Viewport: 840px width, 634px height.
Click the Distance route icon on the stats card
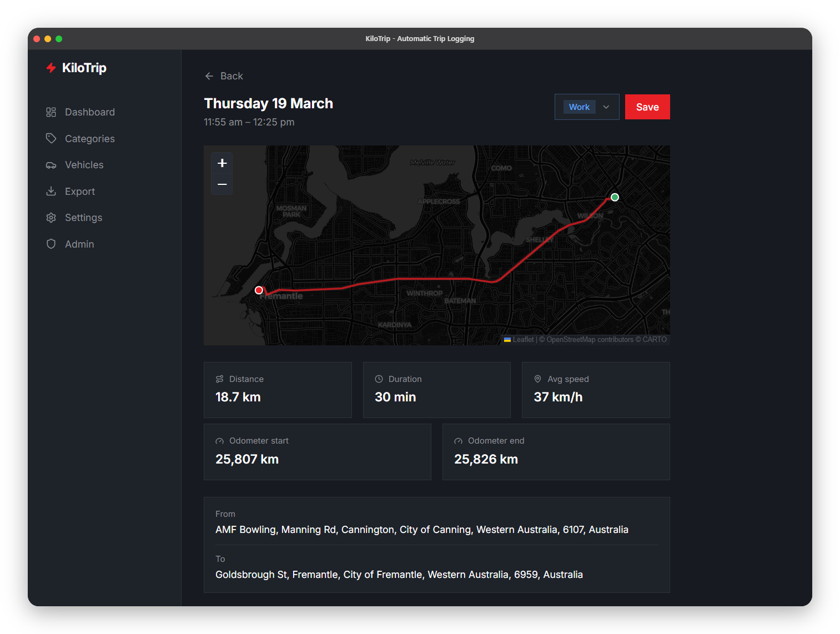219,379
